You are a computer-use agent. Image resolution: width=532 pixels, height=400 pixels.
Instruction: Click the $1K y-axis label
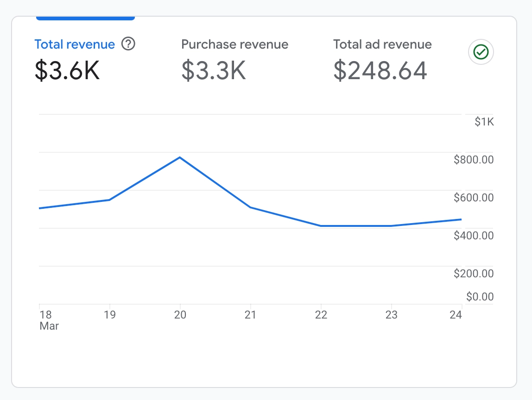click(484, 122)
